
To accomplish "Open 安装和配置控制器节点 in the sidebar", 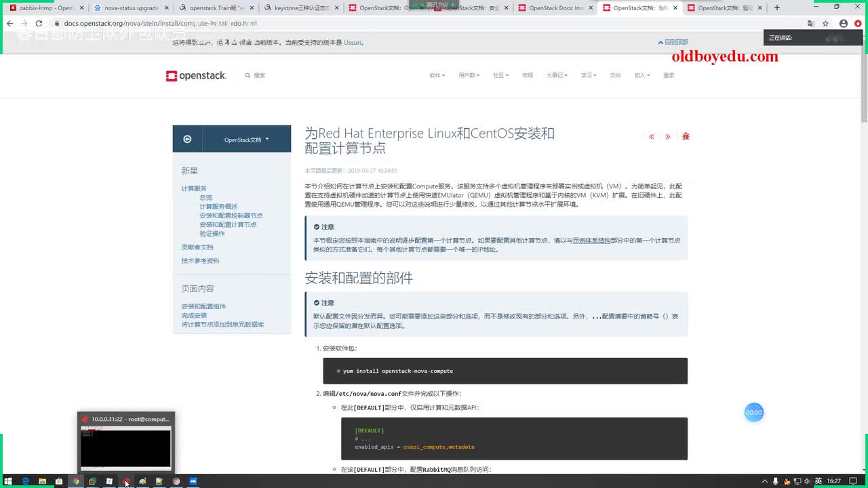I will coord(231,216).
